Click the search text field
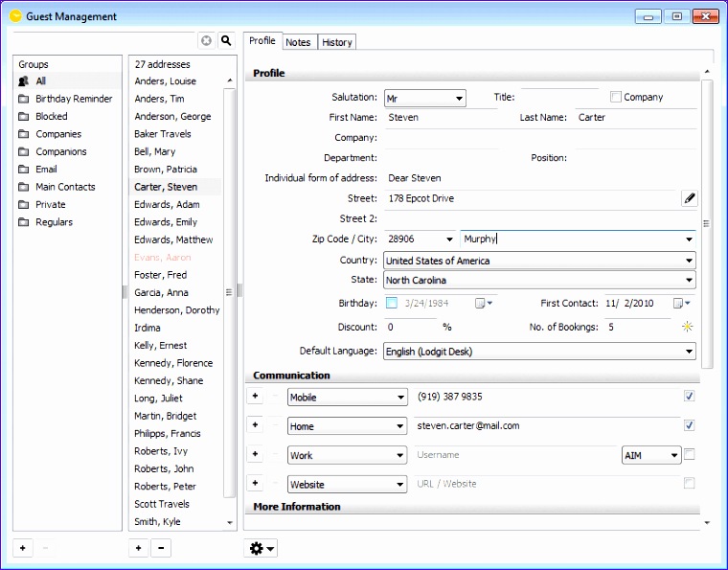The image size is (728, 570). [x=103, y=41]
